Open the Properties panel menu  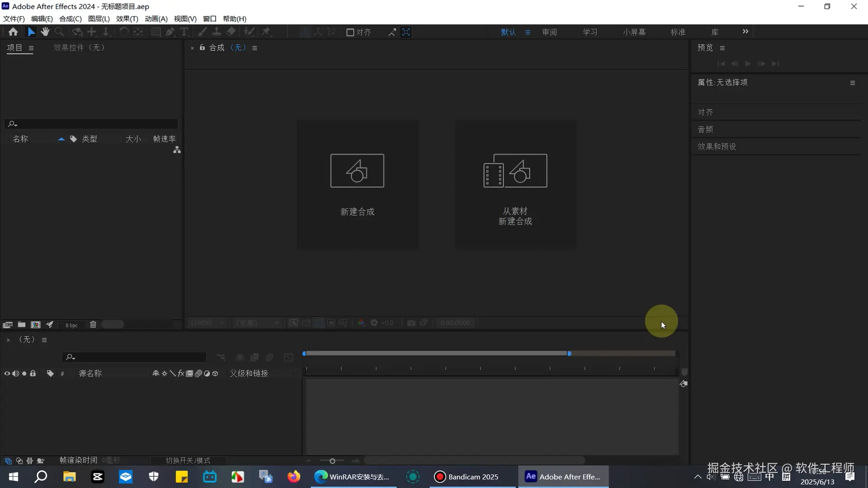(x=853, y=83)
